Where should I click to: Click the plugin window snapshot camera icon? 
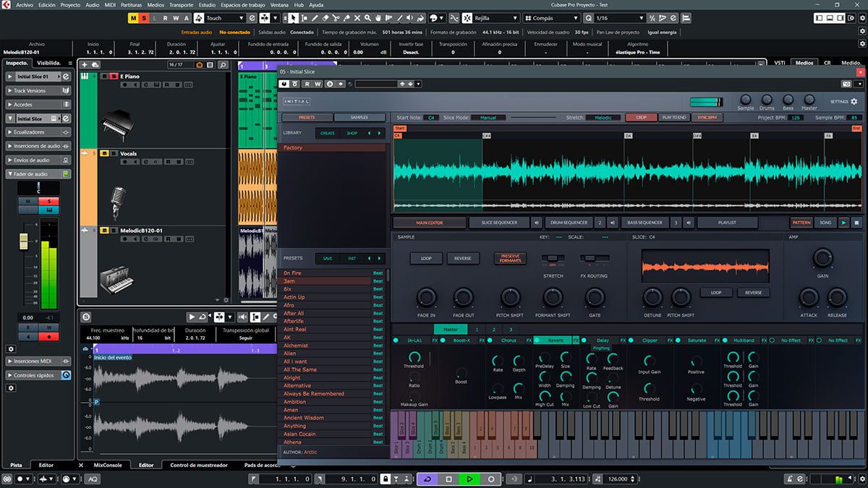click(846, 84)
